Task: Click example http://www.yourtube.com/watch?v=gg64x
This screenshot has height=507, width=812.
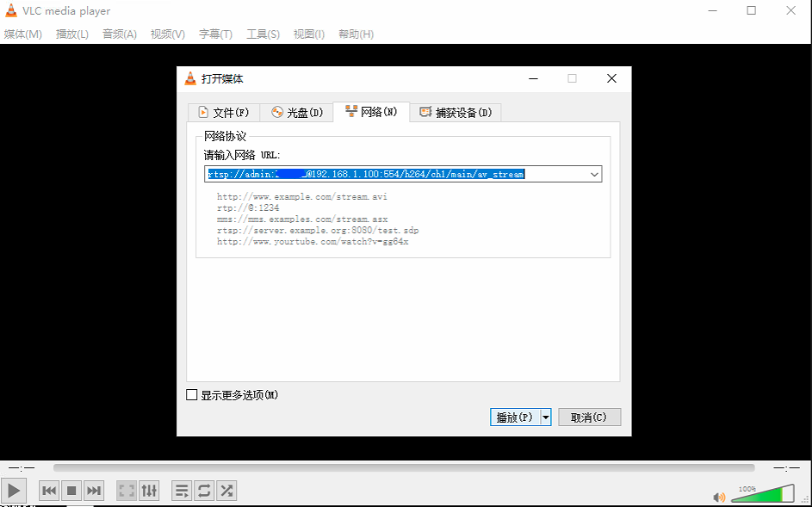Action: click(x=313, y=241)
